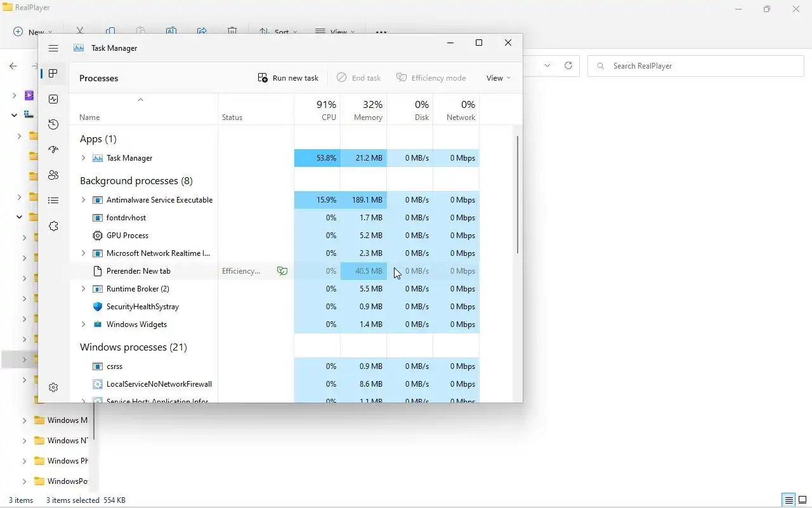Image resolution: width=812 pixels, height=508 pixels.
Task: Click the Windows Widgets process icon
Action: coord(97,324)
